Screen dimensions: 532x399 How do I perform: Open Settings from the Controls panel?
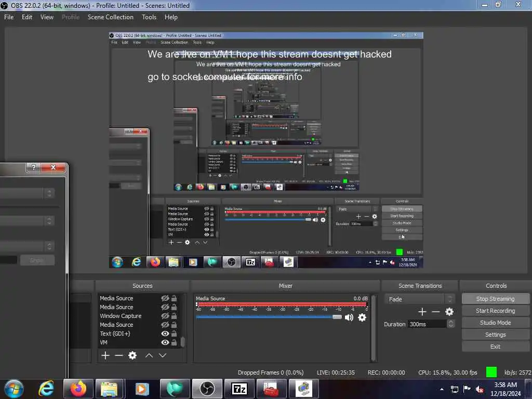(x=495, y=335)
